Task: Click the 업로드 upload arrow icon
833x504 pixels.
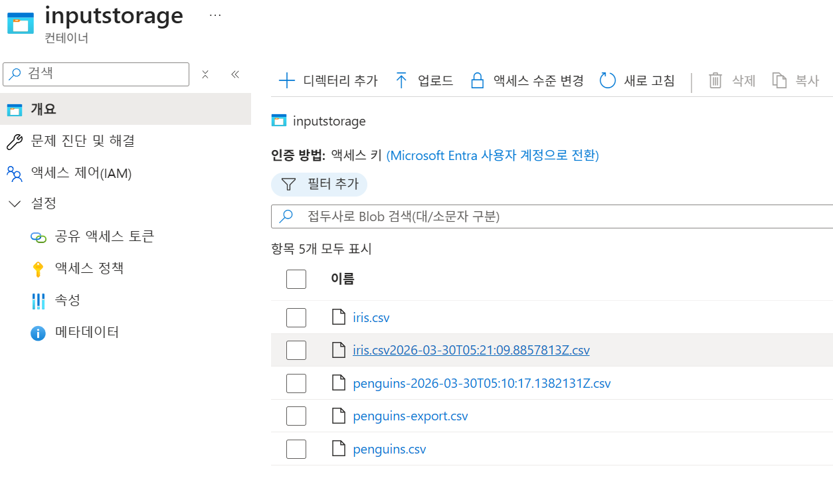Action: (401, 81)
